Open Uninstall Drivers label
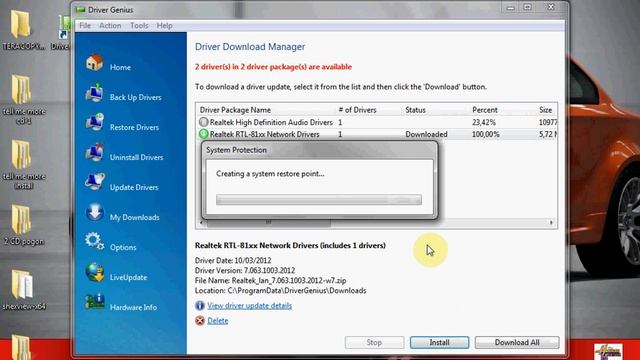The image size is (640, 360). 136,157
